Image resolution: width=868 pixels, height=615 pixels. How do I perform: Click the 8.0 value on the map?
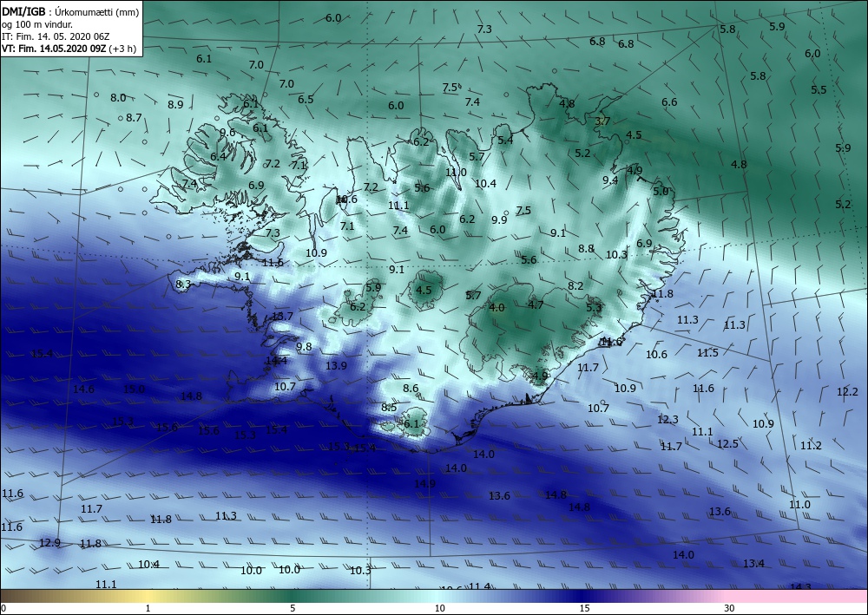pos(118,98)
